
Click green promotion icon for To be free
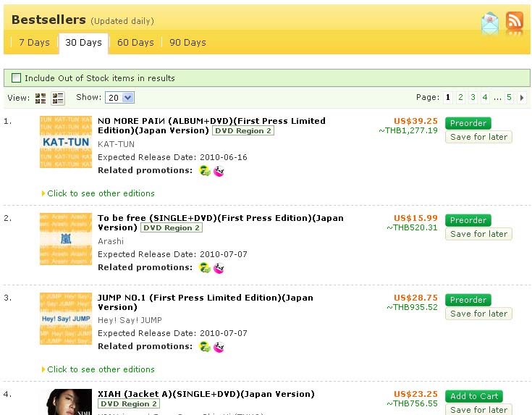tap(205, 267)
